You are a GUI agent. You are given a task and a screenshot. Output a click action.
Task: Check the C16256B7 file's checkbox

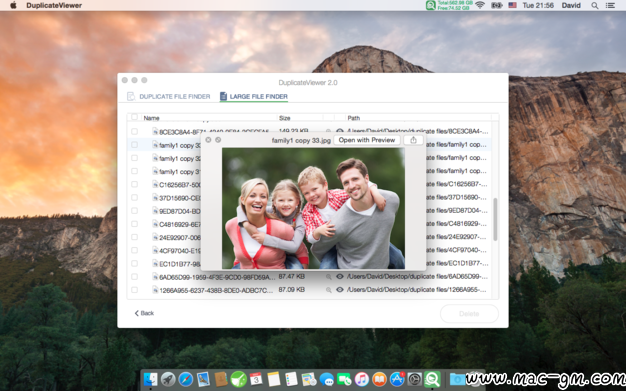coord(135,184)
